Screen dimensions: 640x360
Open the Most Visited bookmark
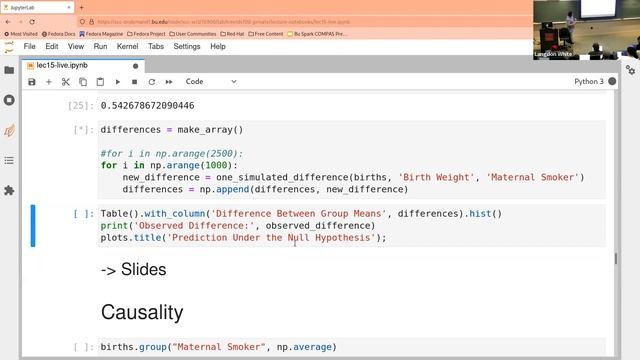(21, 34)
